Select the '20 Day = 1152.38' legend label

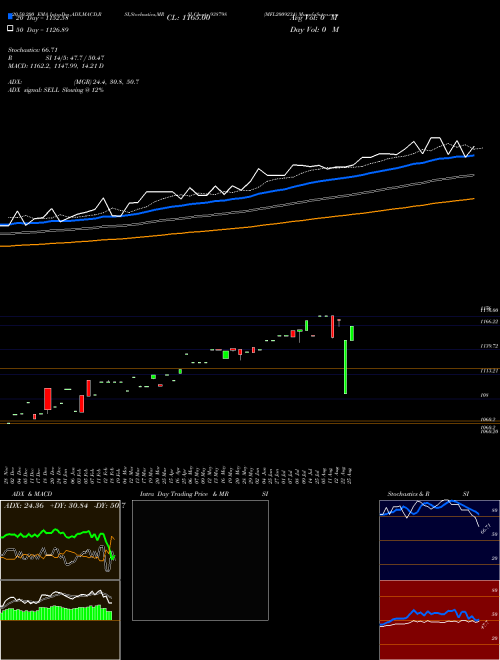[42, 18]
